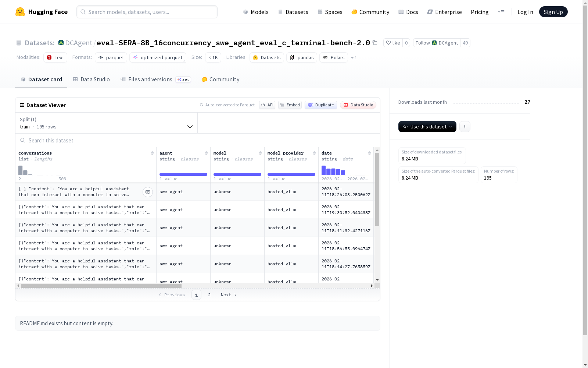Sort the model column

point(260,153)
